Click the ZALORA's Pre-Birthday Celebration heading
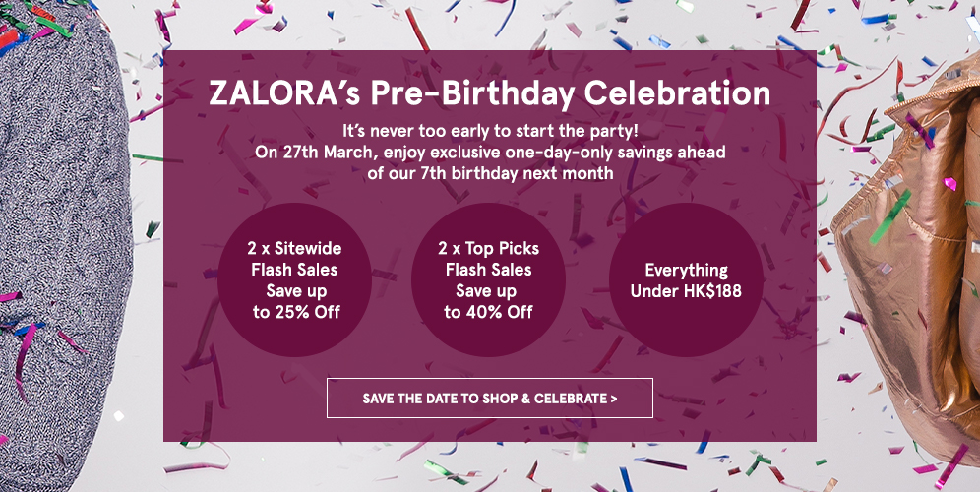 (x=489, y=93)
